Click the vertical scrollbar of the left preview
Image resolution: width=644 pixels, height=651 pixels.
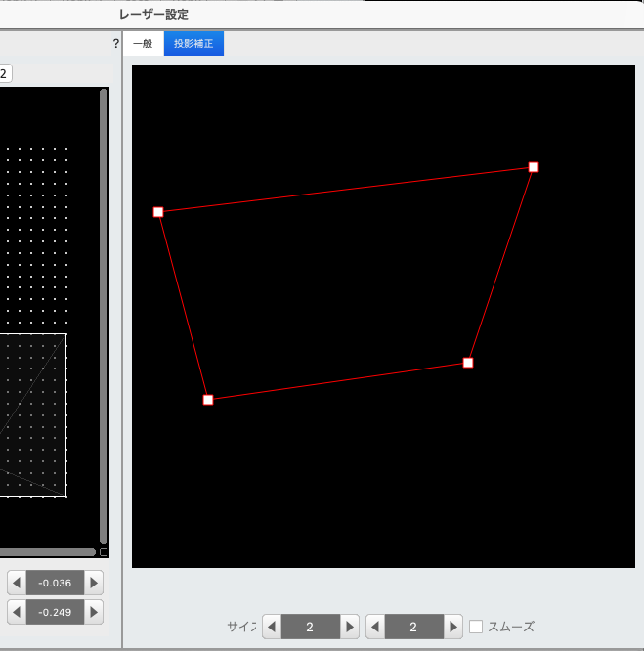pyautogui.click(x=104, y=313)
